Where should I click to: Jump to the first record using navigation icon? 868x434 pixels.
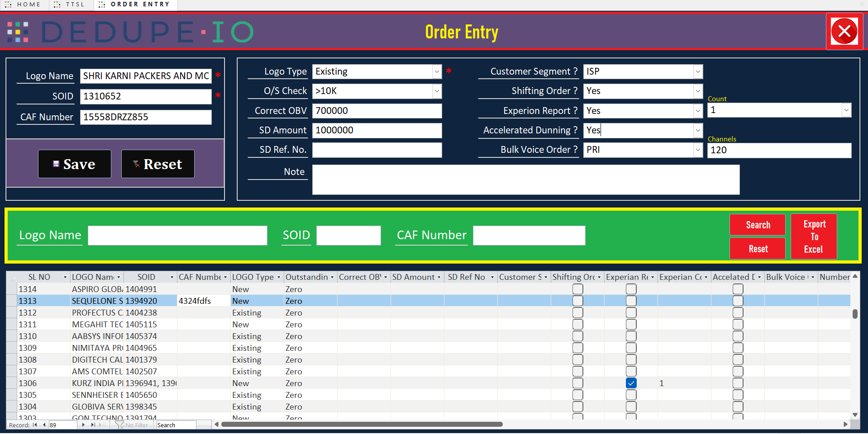tap(35, 425)
